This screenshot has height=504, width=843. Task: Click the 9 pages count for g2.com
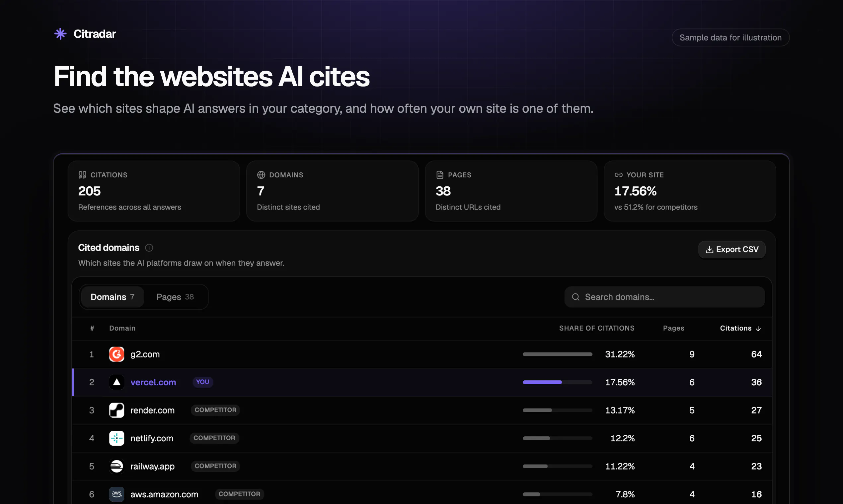point(692,354)
